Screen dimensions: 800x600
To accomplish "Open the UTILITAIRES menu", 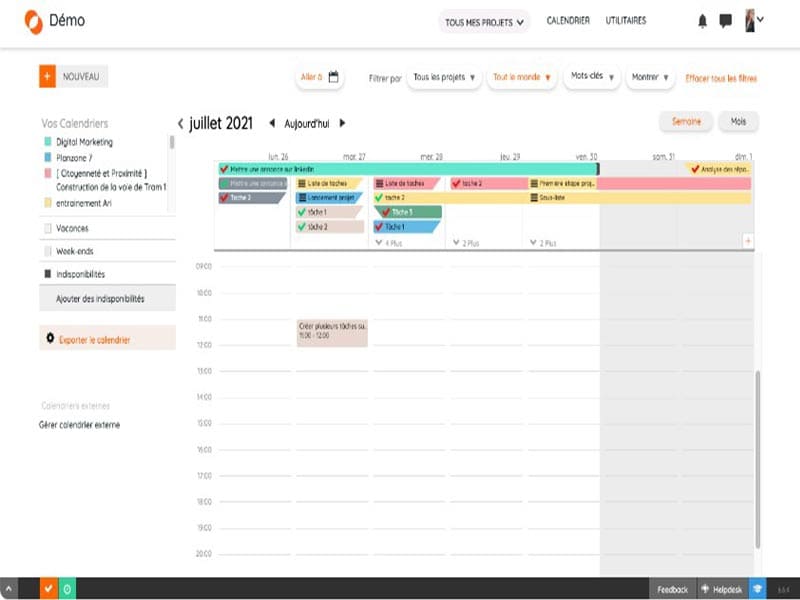I will point(626,20).
